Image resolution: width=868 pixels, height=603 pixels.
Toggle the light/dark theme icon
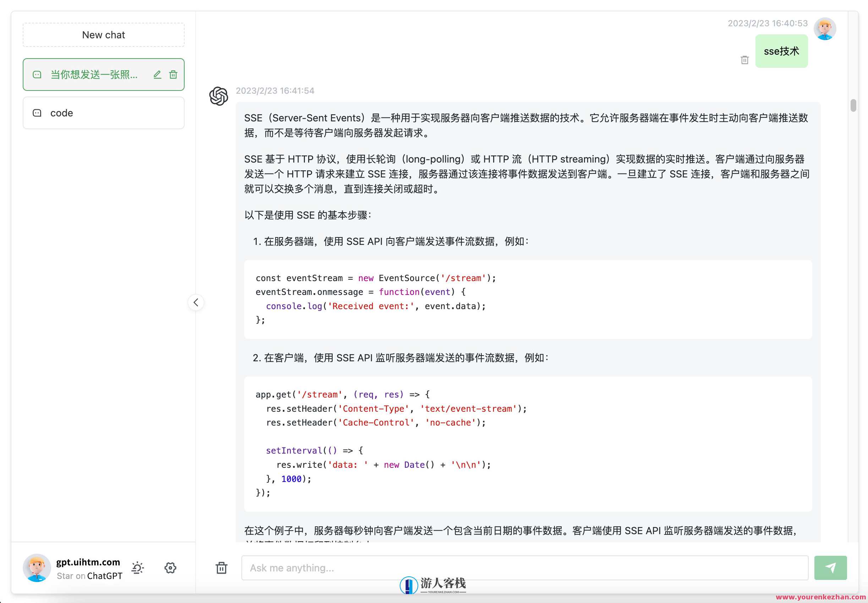[x=137, y=568]
